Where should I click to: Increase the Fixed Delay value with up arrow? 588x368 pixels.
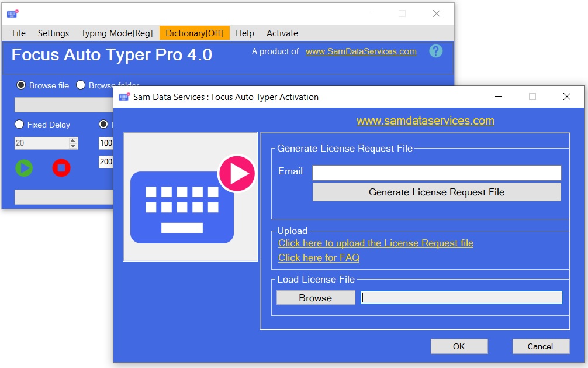click(73, 140)
